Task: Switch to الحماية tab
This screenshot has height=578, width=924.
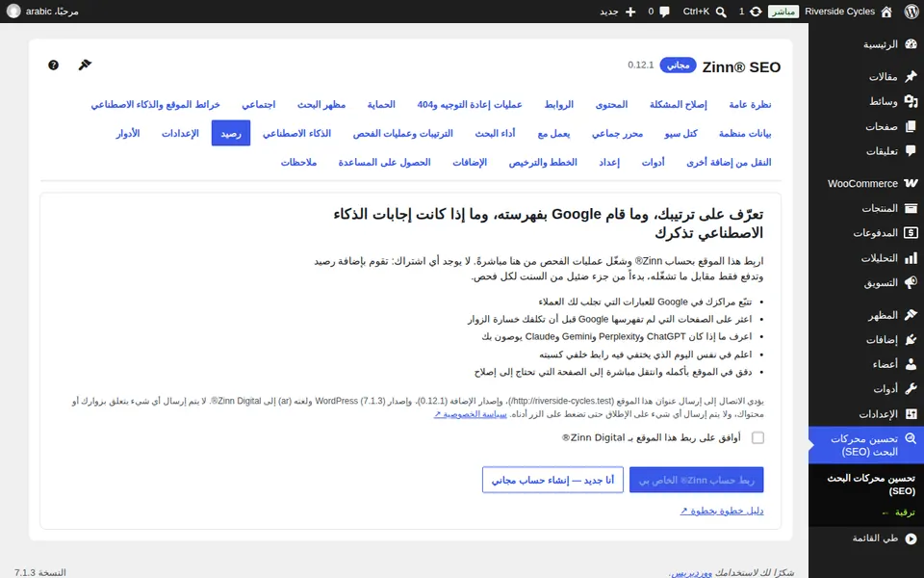Action: (381, 104)
